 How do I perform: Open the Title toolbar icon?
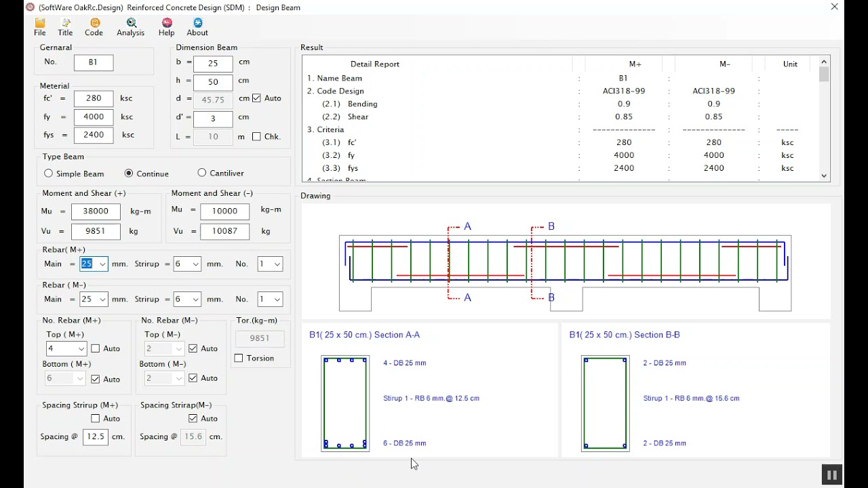tap(66, 27)
